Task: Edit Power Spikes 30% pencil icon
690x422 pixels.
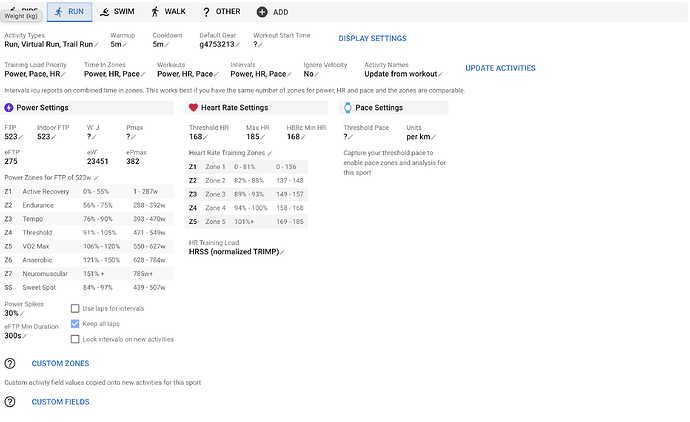Action: pyautogui.click(x=22, y=314)
